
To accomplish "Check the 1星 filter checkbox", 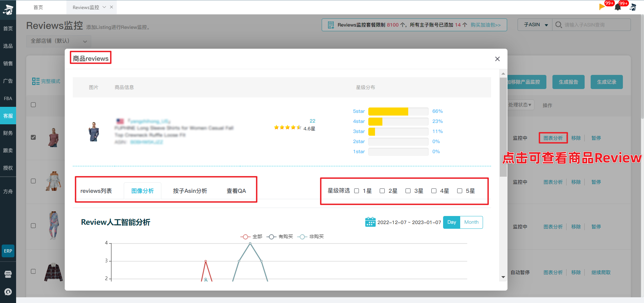I will (x=357, y=191).
